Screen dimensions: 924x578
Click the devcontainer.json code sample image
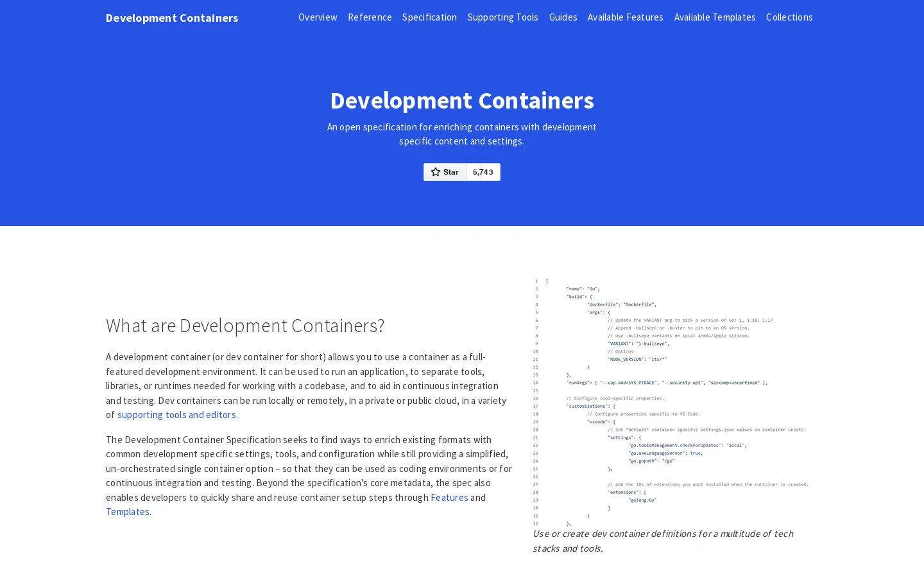pos(671,403)
